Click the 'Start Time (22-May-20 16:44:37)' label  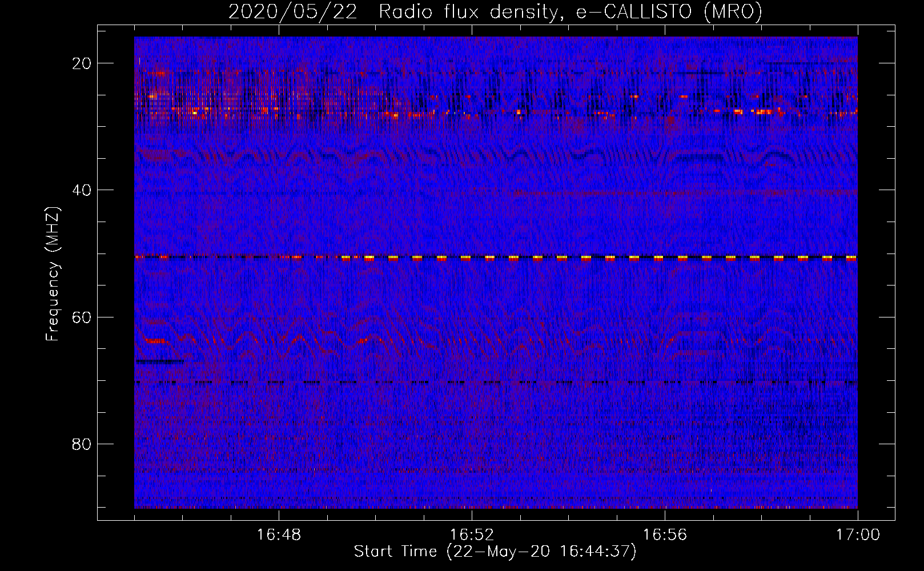pos(495,552)
